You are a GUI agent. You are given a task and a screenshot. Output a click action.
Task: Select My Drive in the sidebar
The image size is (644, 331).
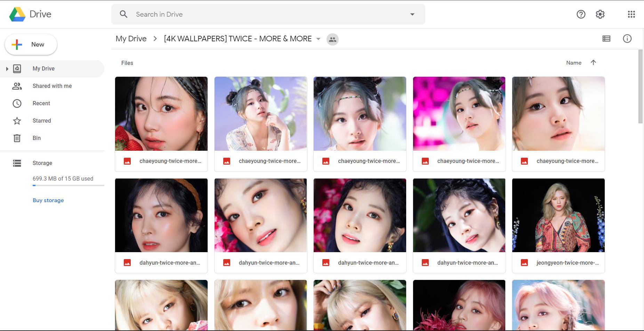pyautogui.click(x=52, y=69)
